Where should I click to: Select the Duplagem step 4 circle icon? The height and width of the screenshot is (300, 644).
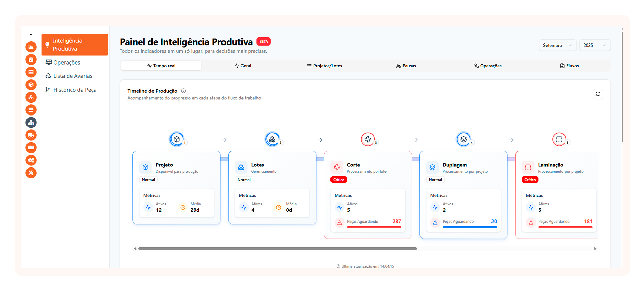[463, 139]
